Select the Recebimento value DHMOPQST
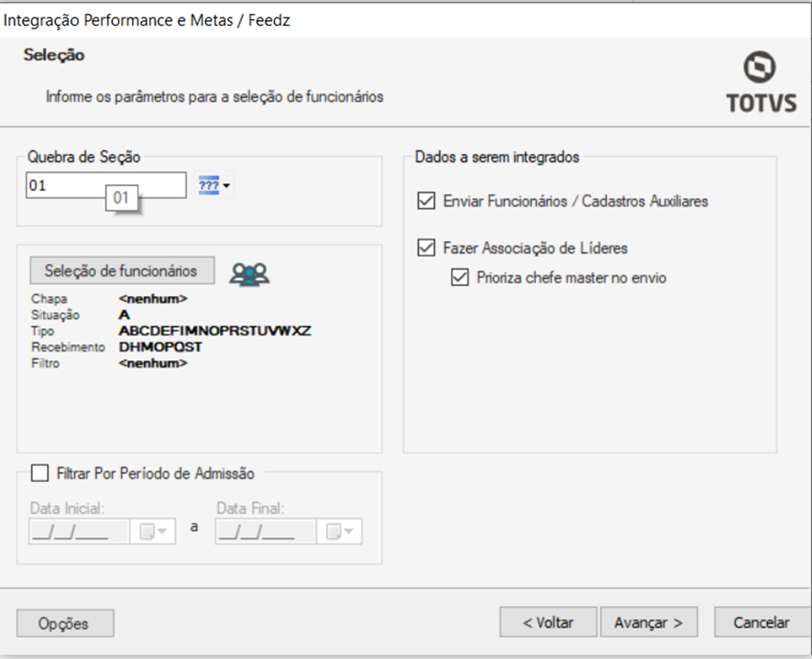Screen dimensions: 812x659 click(160, 346)
